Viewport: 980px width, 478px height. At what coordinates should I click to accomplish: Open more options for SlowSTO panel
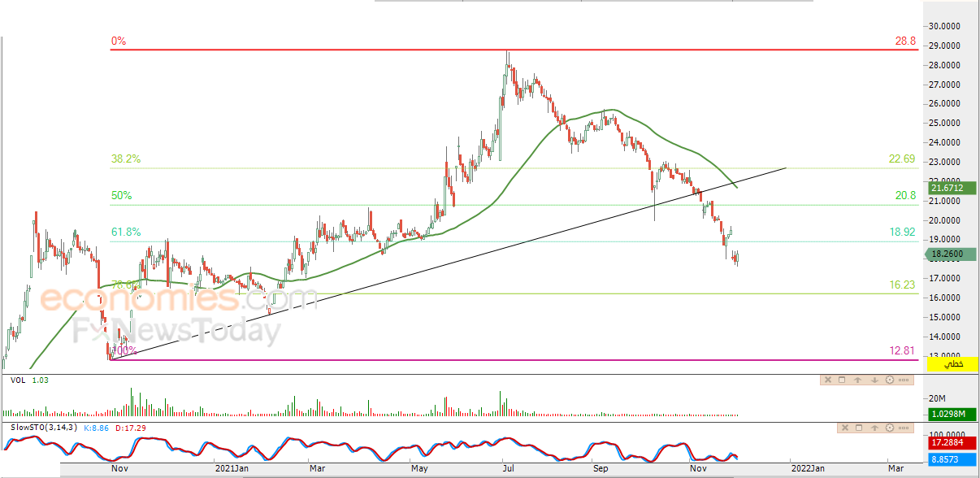[905, 428]
